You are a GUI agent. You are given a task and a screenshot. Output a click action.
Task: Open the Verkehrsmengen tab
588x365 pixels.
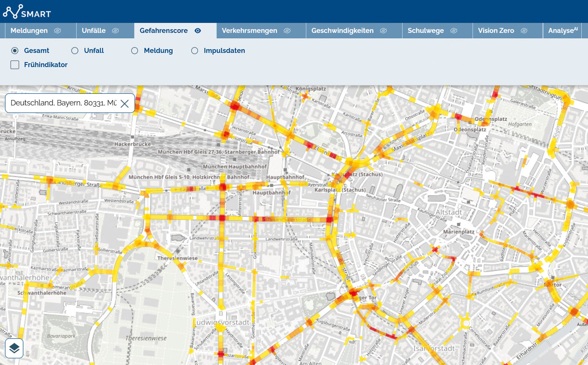tap(249, 31)
